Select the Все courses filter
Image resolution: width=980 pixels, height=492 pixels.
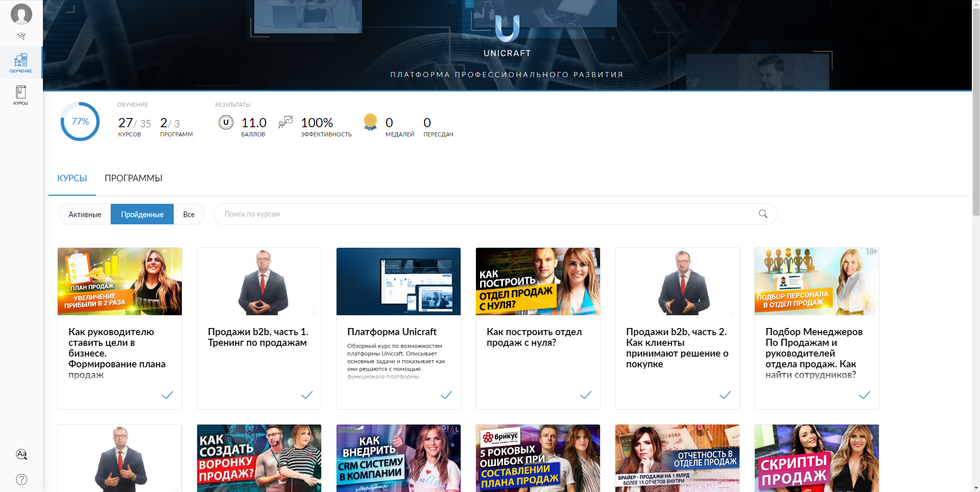click(189, 215)
